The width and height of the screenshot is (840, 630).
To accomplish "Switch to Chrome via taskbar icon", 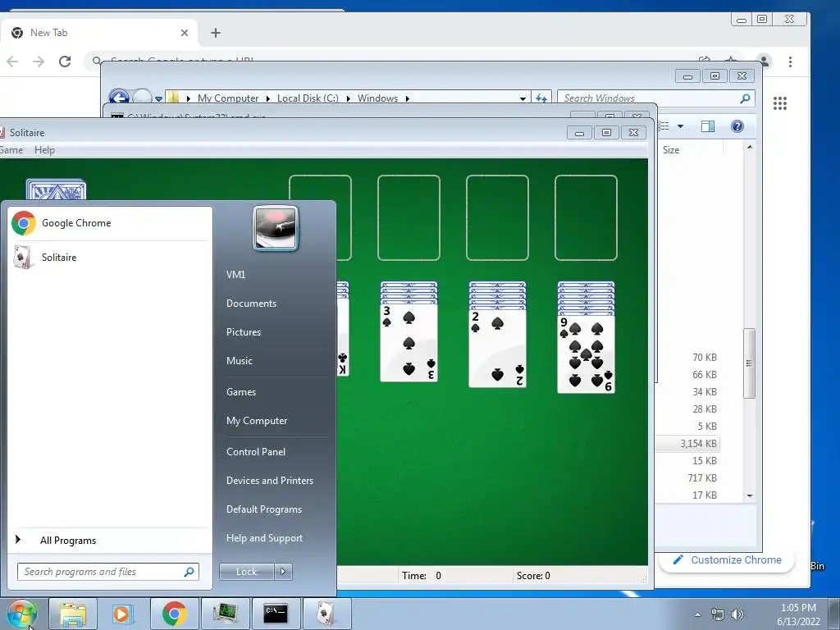I will click(174, 614).
